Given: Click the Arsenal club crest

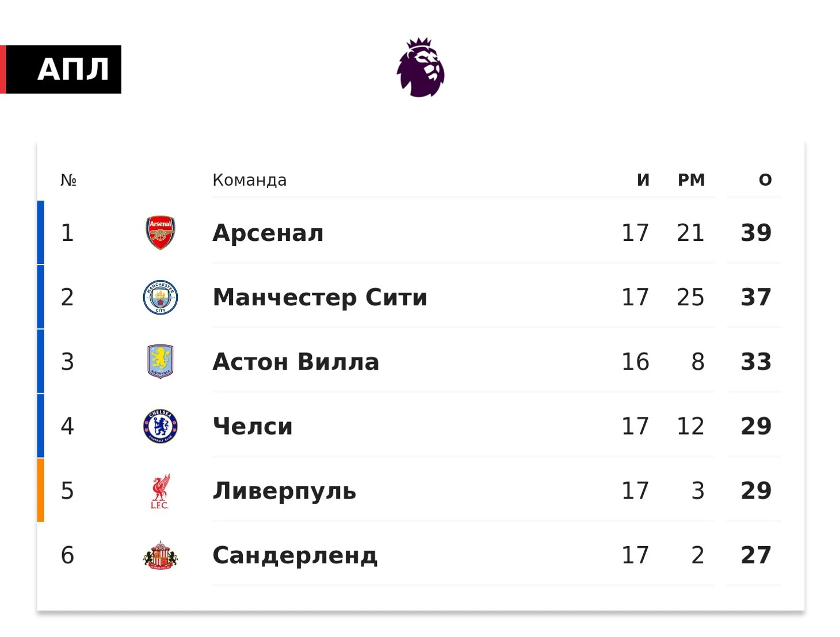Looking at the screenshot, I should (x=161, y=233).
